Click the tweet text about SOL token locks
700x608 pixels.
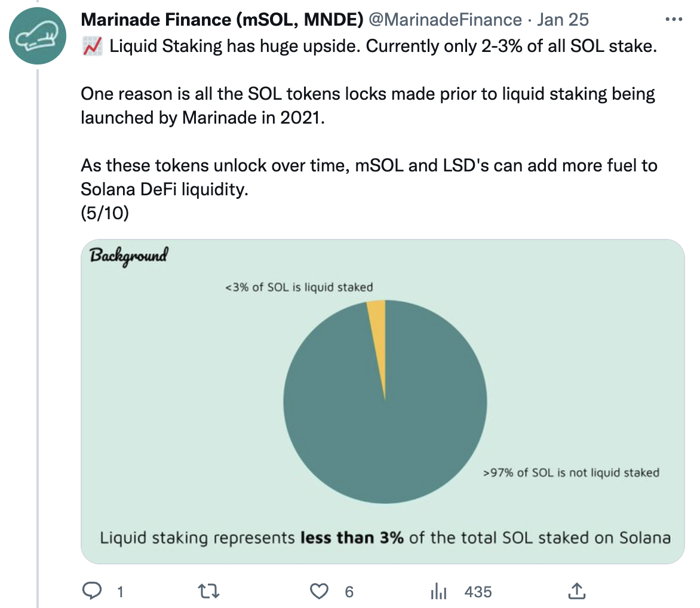[367, 106]
